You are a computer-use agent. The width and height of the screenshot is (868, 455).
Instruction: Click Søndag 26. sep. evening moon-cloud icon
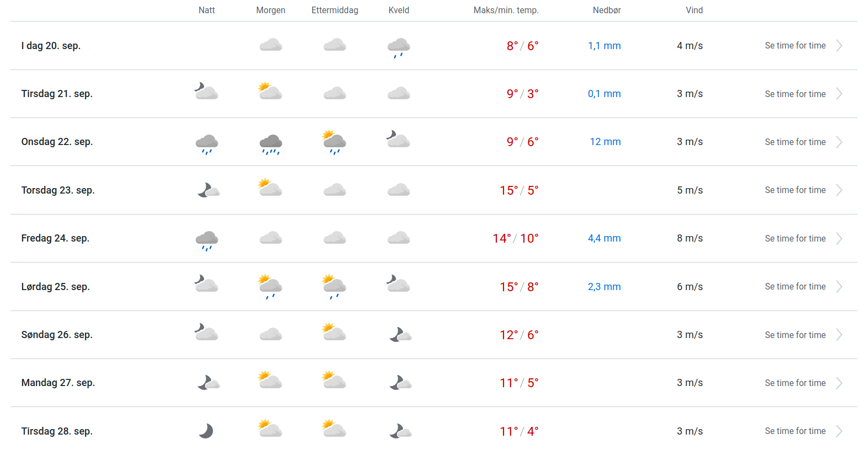400,335
